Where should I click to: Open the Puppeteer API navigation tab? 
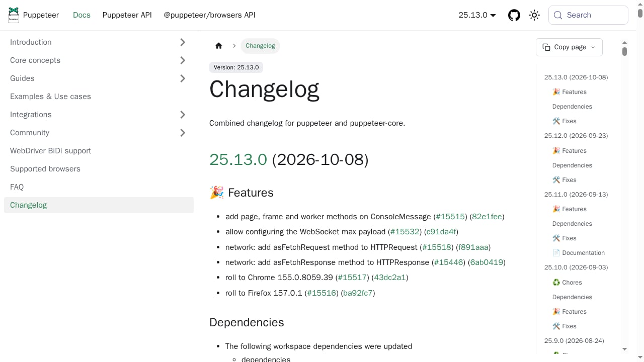pos(127,15)
